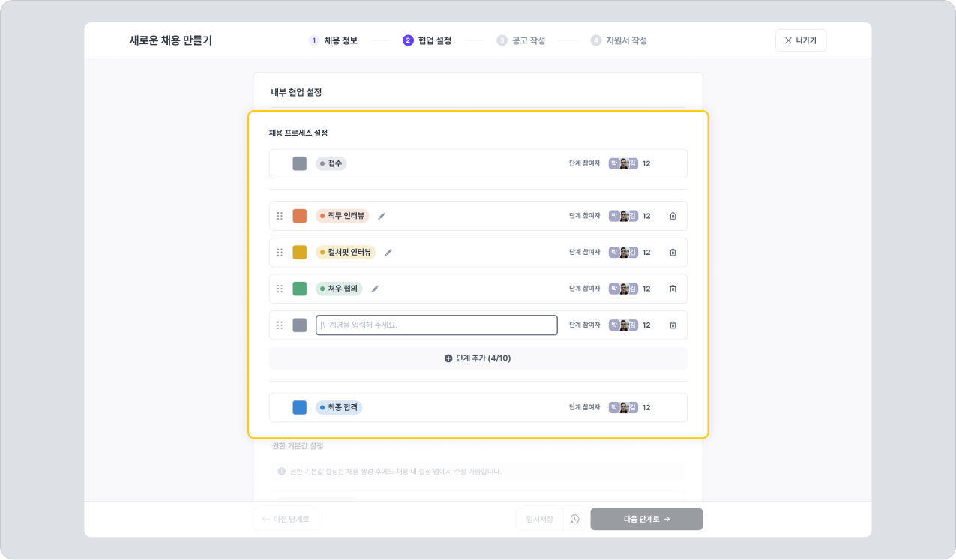Delete the unnamed new stage row

click(673, 325)
